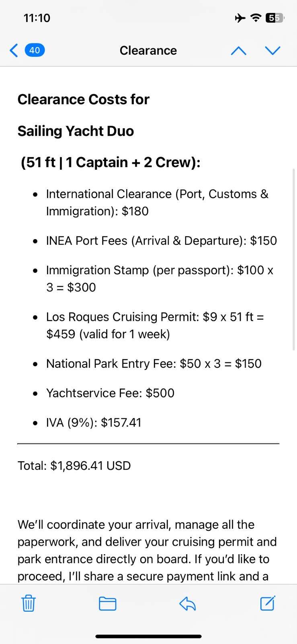Delete this email with the trash icon
Screen dimensions: 297x644
29,603
